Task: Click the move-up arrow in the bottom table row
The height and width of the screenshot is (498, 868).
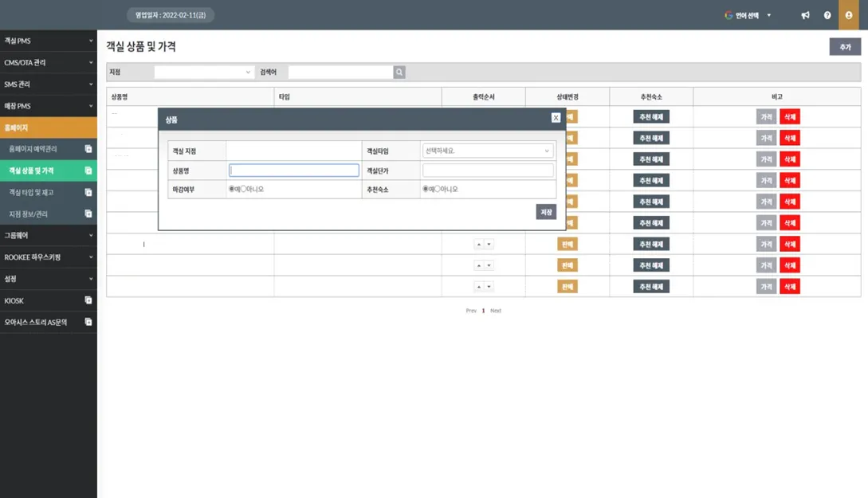Action: pyautogui.click(x=479, y=287)
